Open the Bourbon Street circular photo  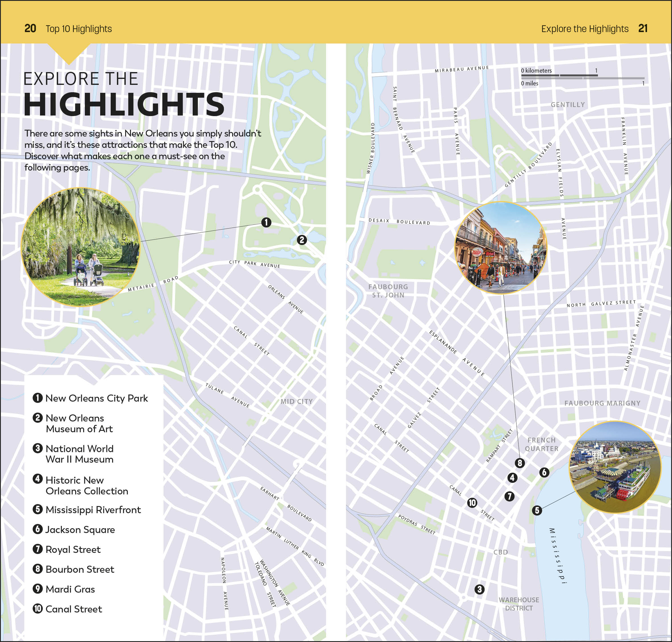[x=501, y=248]
